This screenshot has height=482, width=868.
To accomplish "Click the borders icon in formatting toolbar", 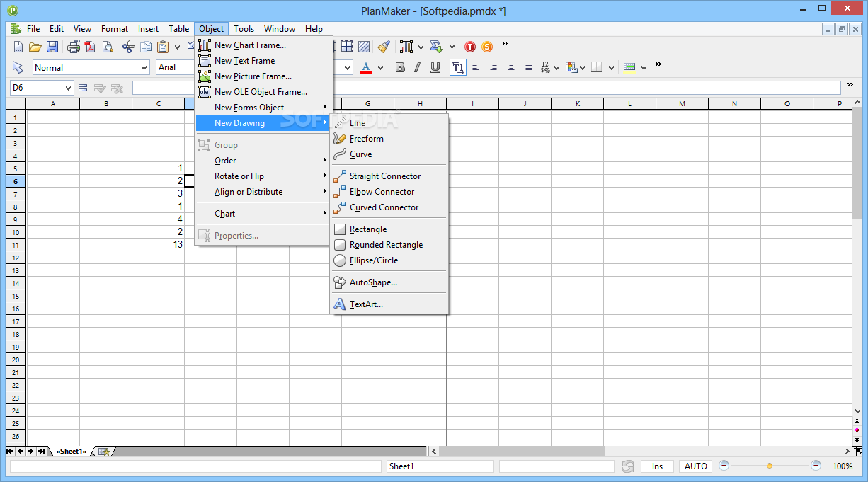I will click(597, 67).
